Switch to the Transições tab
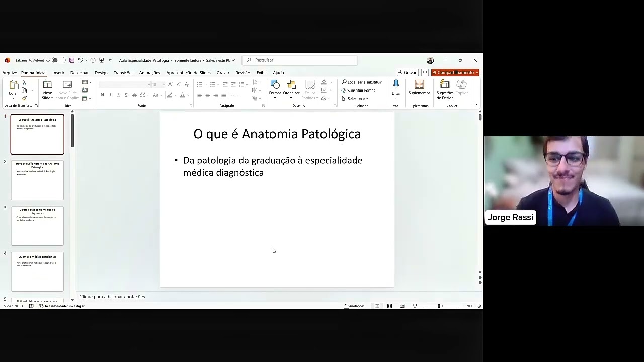Image resolution: width=644 pixels, height=362 pixels. pyautogui.click(x=123, y=73)
